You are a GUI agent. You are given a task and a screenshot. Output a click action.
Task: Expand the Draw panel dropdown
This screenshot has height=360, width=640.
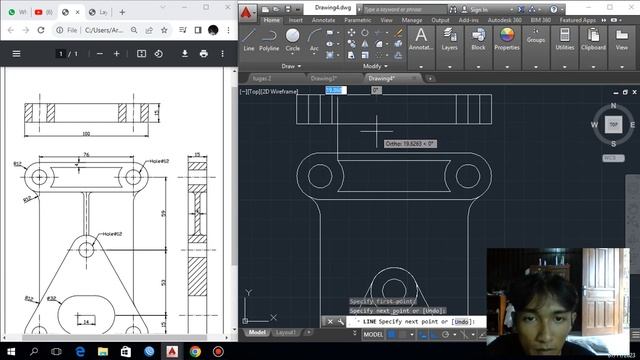pos(291,66)
